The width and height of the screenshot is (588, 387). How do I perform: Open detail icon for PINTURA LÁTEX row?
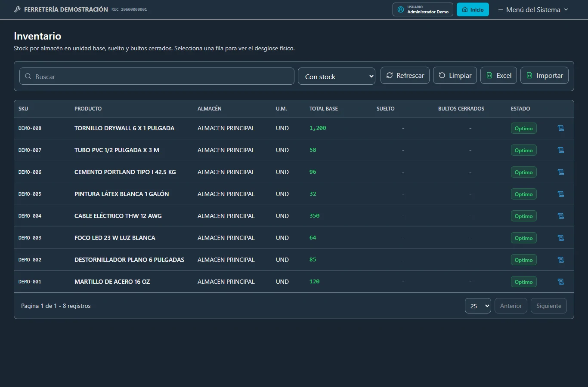pyautogui.click(x=560, y=194)
